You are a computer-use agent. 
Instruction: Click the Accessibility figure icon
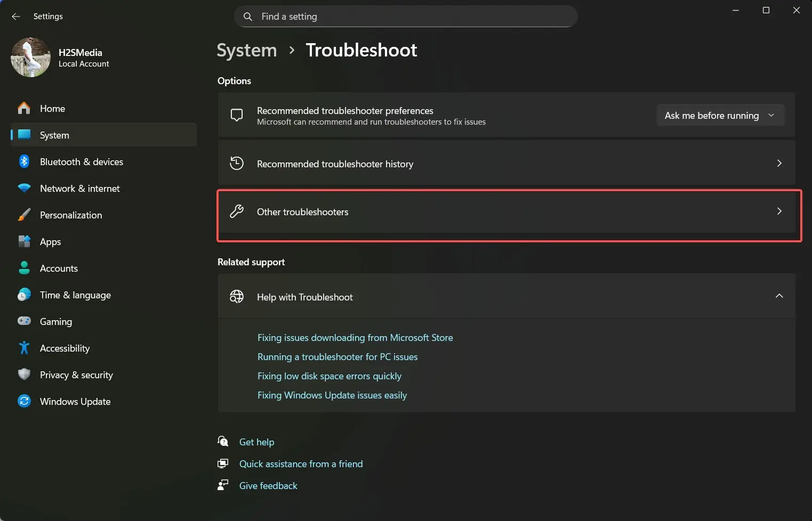point(24,348)
